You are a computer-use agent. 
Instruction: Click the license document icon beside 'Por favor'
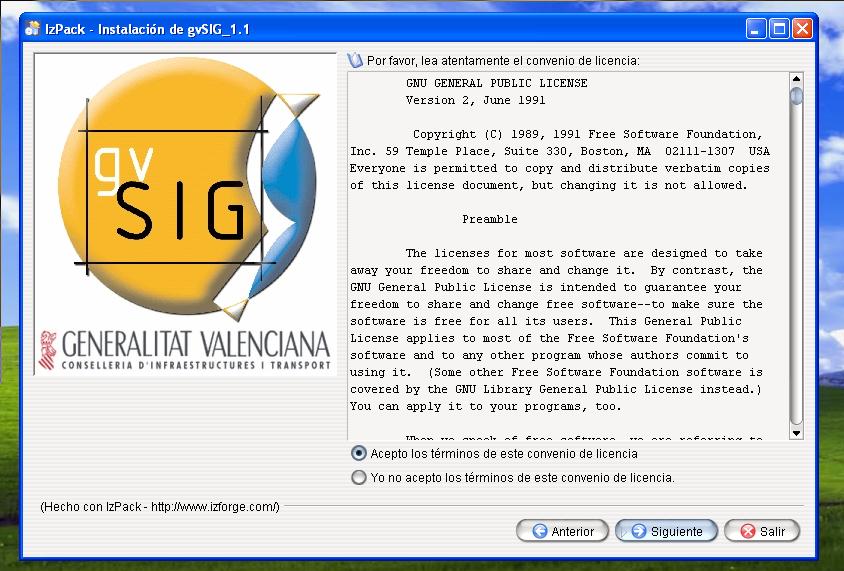coord(355,61)
